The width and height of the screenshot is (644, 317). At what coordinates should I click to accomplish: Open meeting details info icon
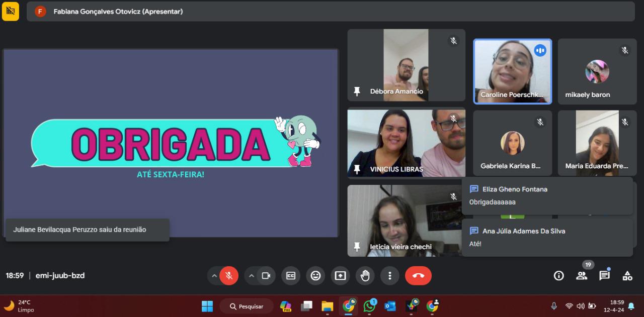coord(558,275)
